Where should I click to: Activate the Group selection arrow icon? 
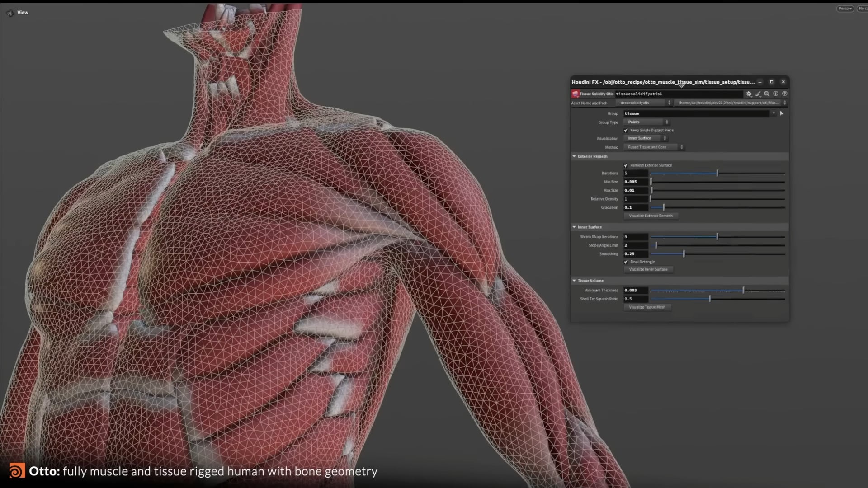[x=782, y=113]
